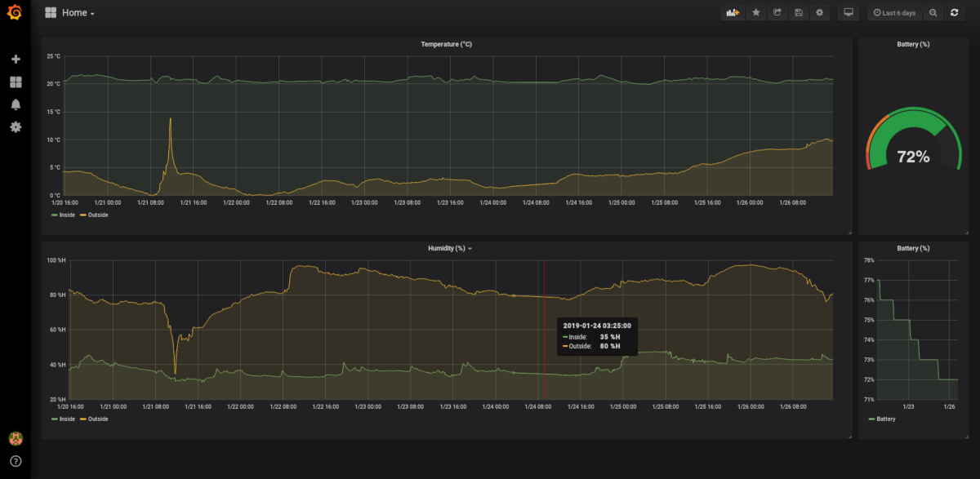Zoom out the time range
This screenshot has height=479, width=980.
(933, 13)
